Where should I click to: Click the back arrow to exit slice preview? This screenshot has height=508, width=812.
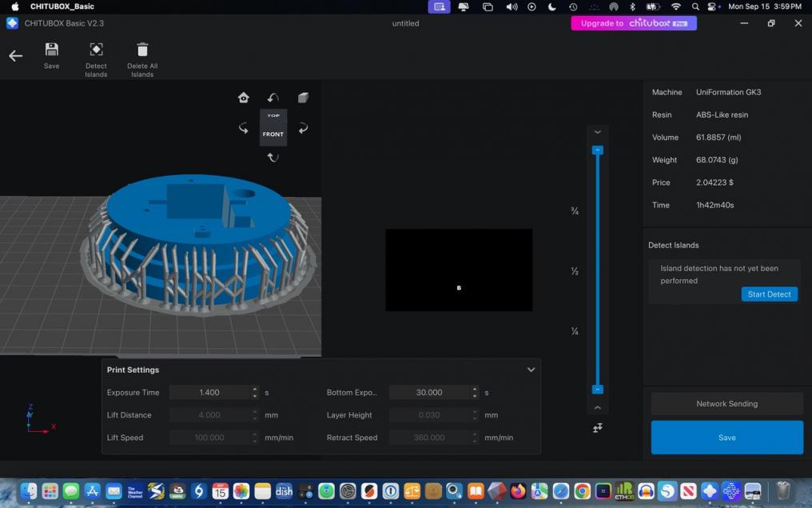pos(15,56)
